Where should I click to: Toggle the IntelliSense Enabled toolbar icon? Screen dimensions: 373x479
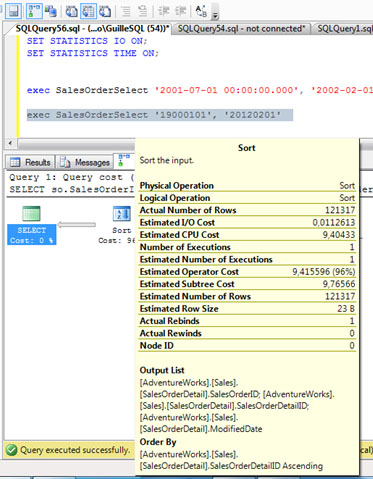point(13,11)
